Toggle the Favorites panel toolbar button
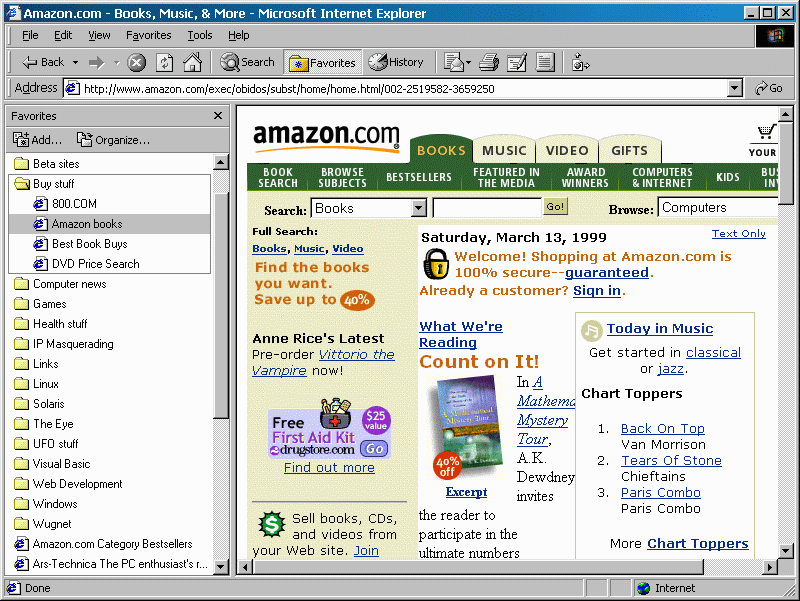The height and width of the screenshot is (601, 800). 322,62
